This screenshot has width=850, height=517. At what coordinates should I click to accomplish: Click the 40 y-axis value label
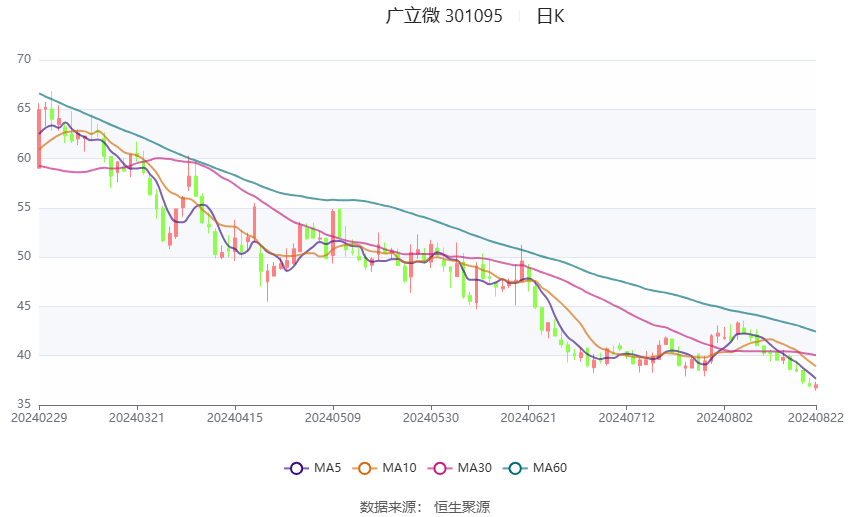[x=24, y=355]
